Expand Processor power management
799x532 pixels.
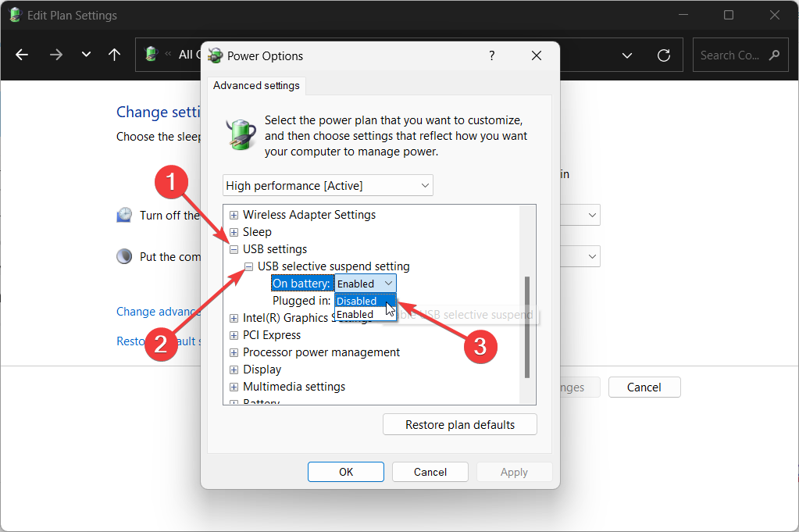pyautogui.click(x=234, y=352)
